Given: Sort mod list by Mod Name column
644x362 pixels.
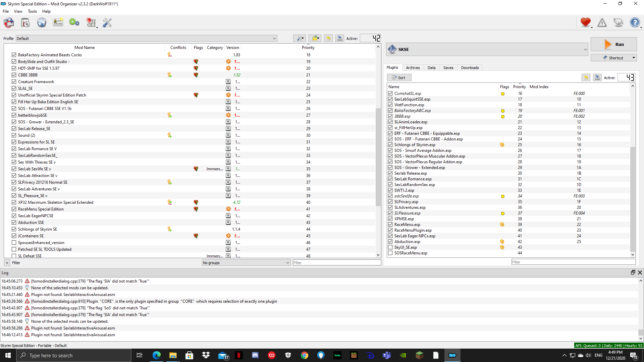Looking at the screenshot, I should (85, 48).
